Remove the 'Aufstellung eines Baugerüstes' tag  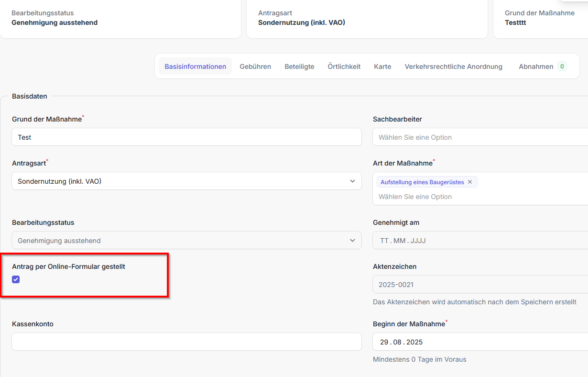(x=469, y=182)
